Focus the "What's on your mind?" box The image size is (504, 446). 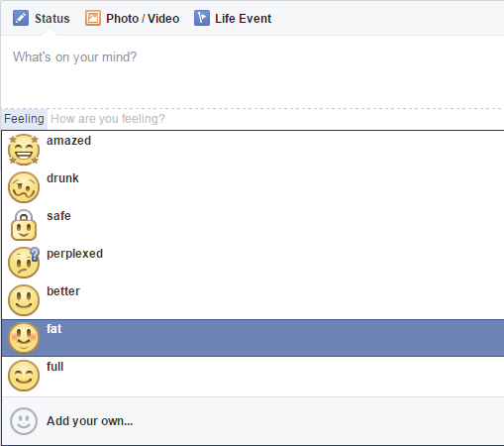pyautogui.click(x=252, y=71)
